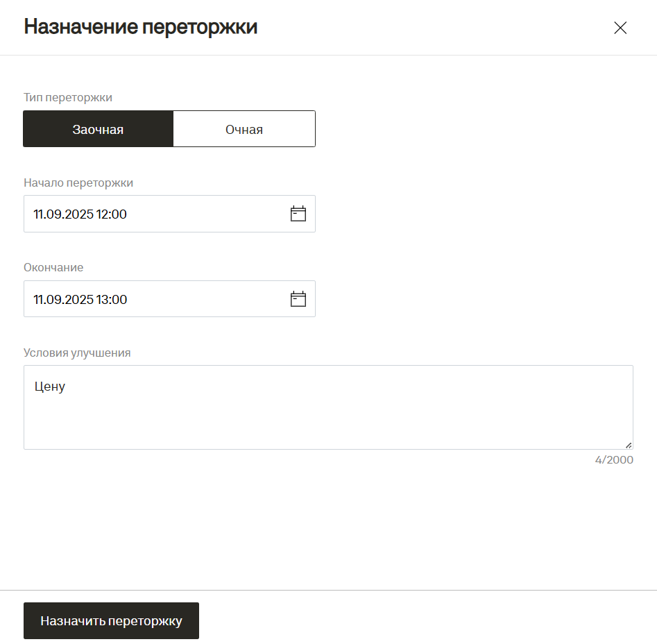Click the 11.09.2025 12:00 start value

(x=80, y=214)
